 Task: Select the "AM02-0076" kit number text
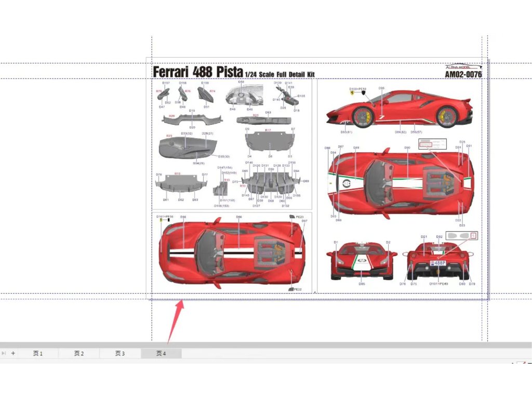coord(463,74)
